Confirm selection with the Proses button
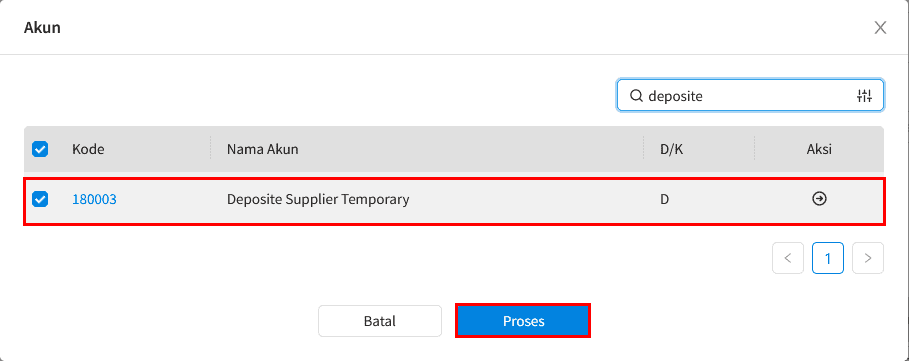Viewport: 909px width, 361px height. tap(523, 321)
